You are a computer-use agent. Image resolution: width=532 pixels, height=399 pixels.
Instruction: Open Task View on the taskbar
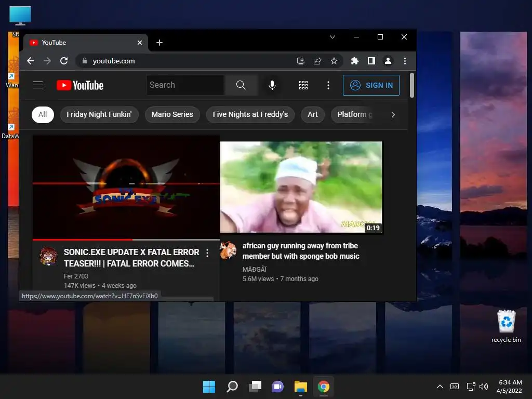(x=255, y=387)
